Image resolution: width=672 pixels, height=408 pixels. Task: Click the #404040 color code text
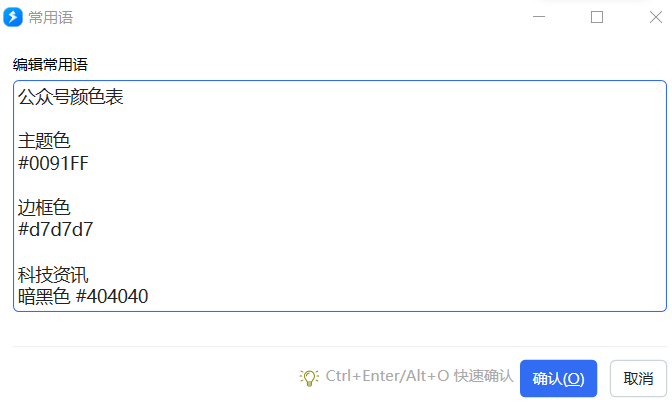coord(112,297)
